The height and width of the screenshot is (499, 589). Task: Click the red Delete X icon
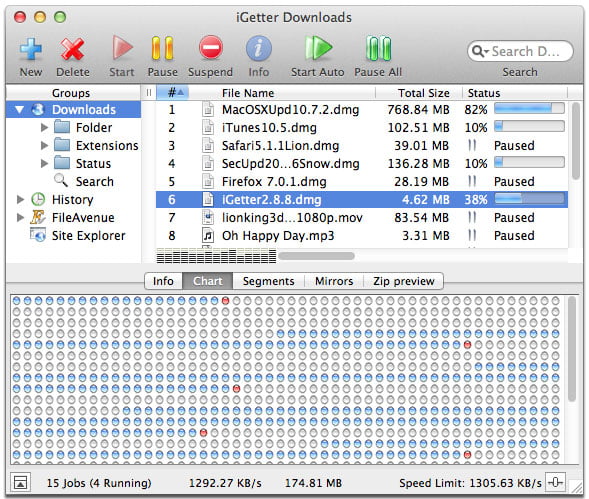pyautogui.click(x=72, y=49)
